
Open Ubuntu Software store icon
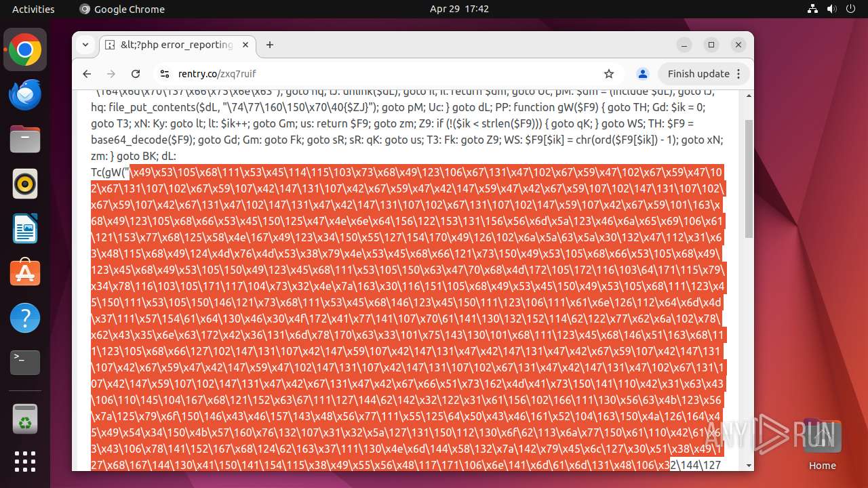(25, 274)
